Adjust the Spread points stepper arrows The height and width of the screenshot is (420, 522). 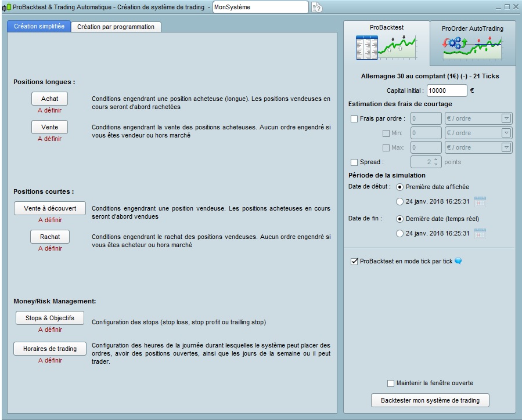436,162
